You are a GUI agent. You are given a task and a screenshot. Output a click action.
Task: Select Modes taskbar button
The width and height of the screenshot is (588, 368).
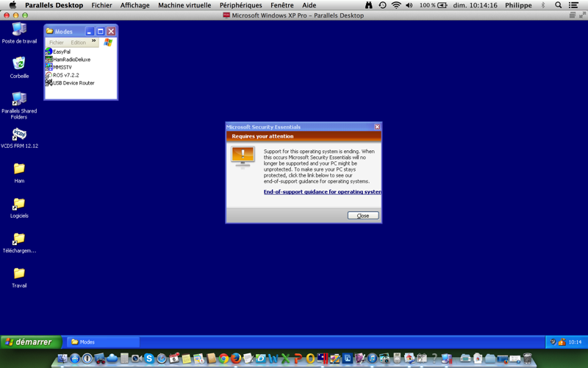[103, 342]
